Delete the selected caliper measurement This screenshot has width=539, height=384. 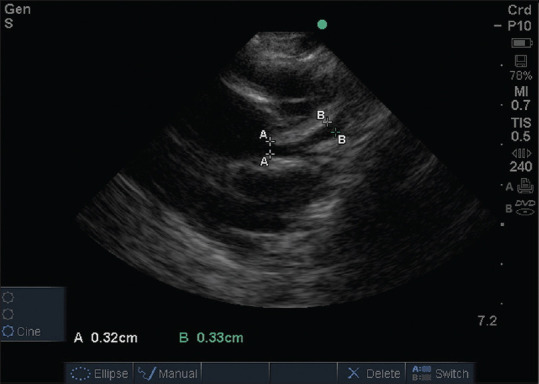(x=372, y=373)
